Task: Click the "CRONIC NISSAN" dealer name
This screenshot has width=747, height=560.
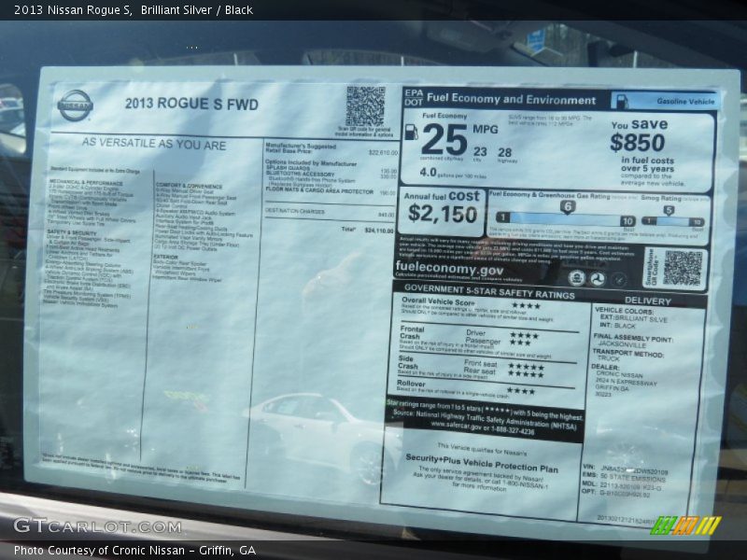Action: point(619,375)
